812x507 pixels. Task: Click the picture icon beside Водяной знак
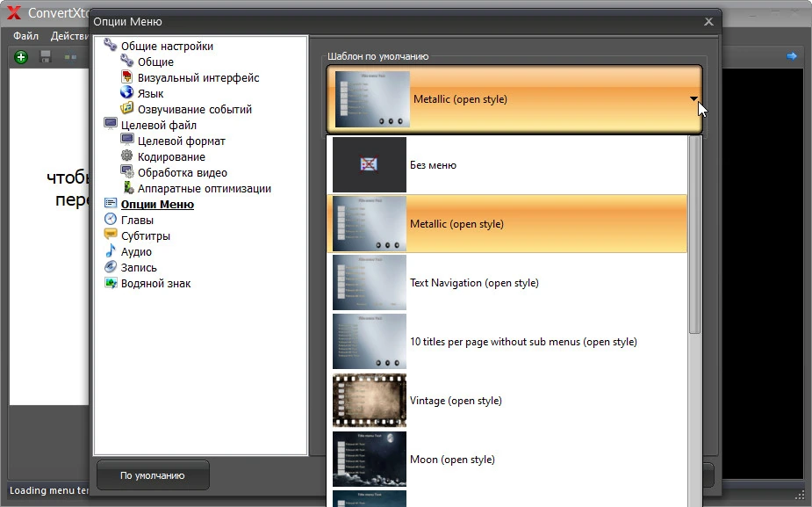(x=111, y=283)
